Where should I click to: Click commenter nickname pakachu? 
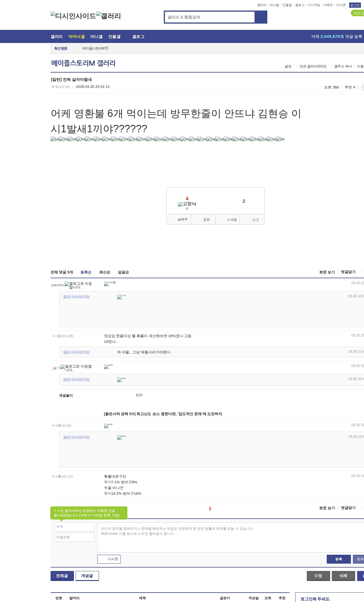click(x=58, y=285)
